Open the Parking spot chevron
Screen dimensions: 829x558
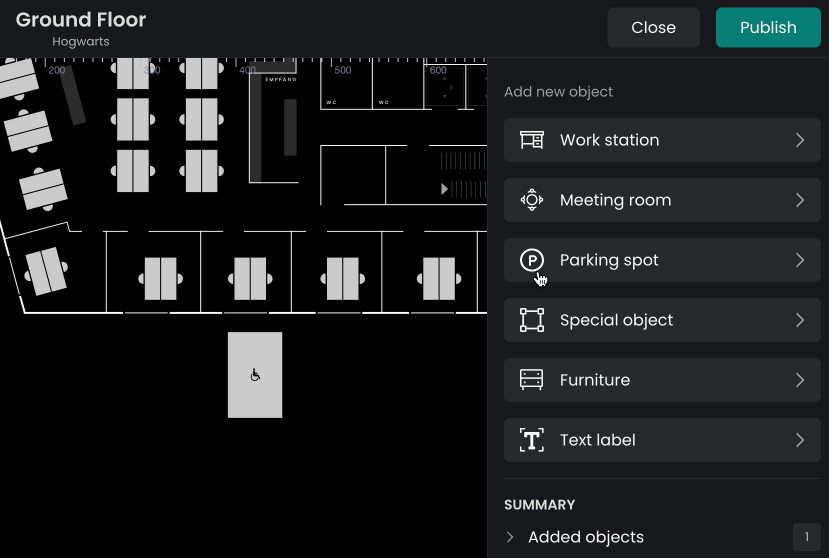pos(800,260)
